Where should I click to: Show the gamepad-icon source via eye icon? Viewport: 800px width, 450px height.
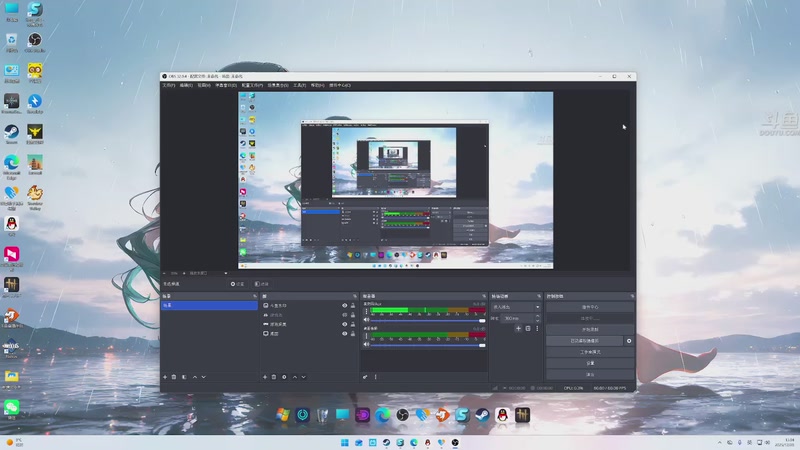pyautogui.click(x=344, y=315)
